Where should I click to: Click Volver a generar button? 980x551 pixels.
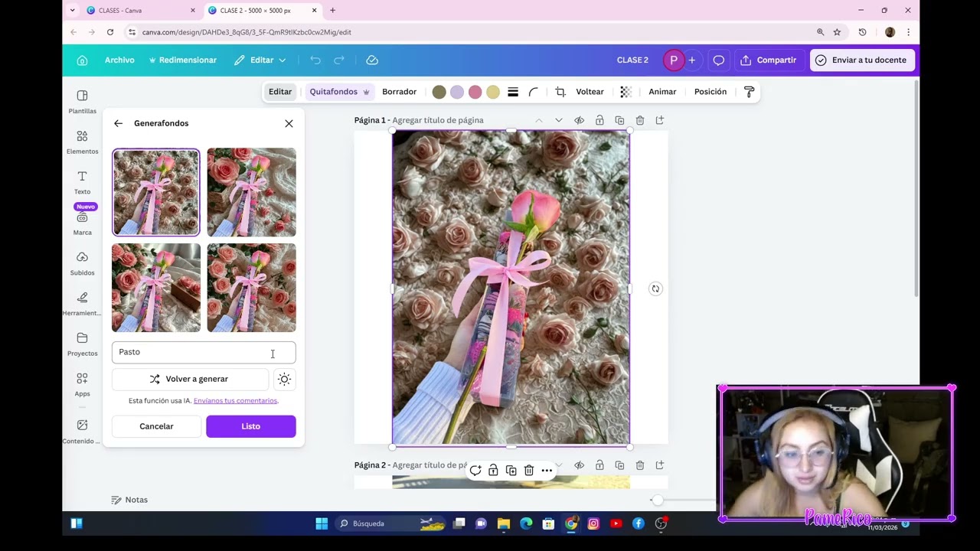[189, 379]
